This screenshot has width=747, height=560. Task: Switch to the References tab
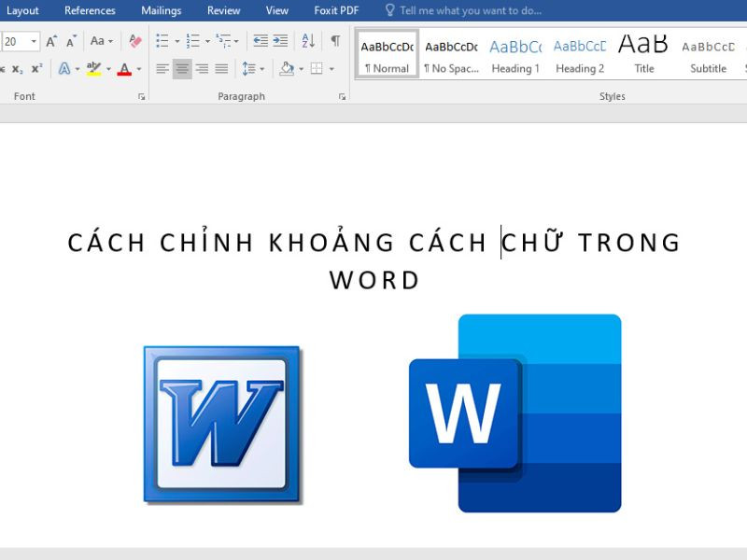tap(90, 10)
